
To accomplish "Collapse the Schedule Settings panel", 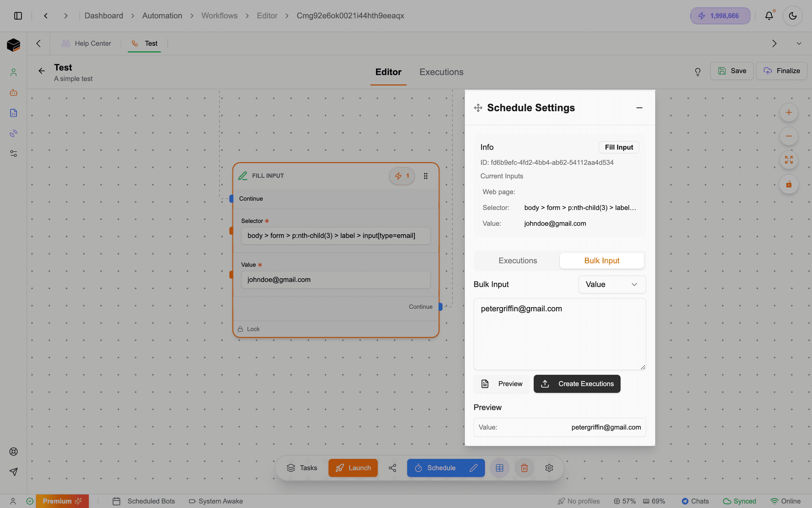I will [639, 108].
